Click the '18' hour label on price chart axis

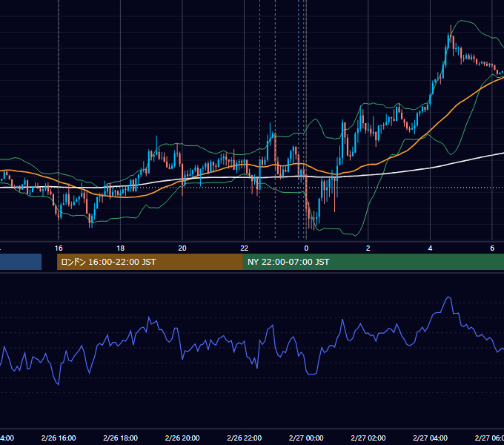[121, 248]
